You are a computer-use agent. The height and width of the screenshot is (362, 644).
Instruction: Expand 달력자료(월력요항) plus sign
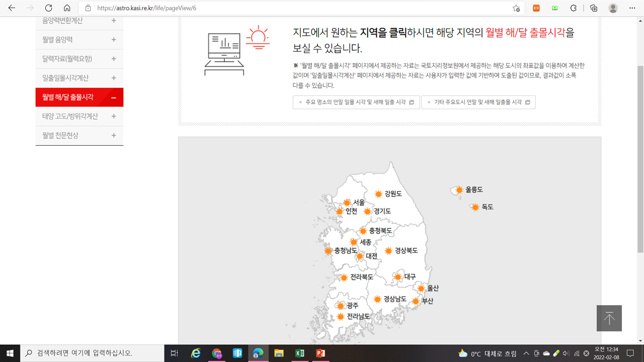(x=114, y=59)
